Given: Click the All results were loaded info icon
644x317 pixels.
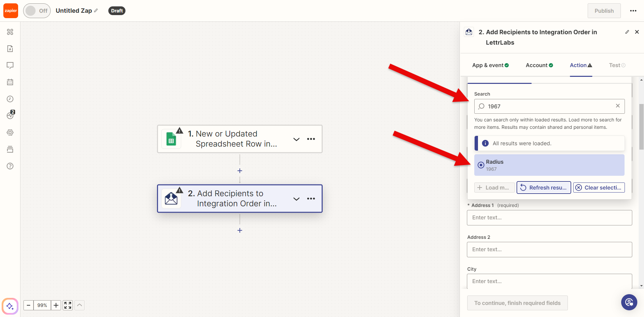Looking at the screenshot, I should pyautogui.click(x=485, y=143).
